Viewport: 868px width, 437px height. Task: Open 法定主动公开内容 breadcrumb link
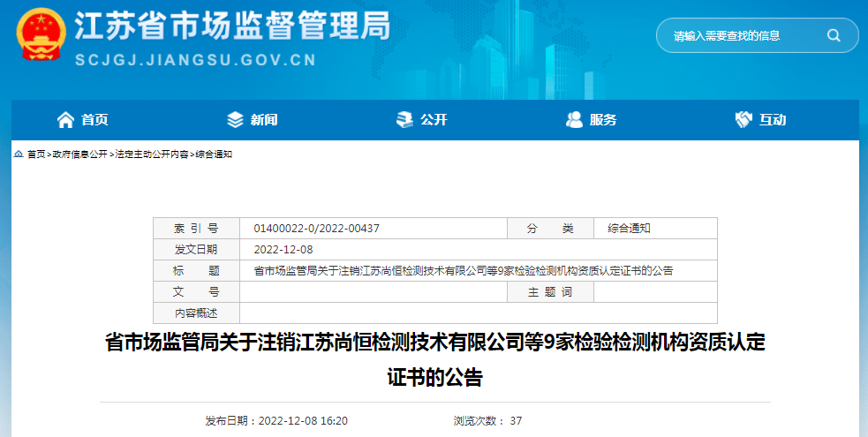tap(151, 154)
